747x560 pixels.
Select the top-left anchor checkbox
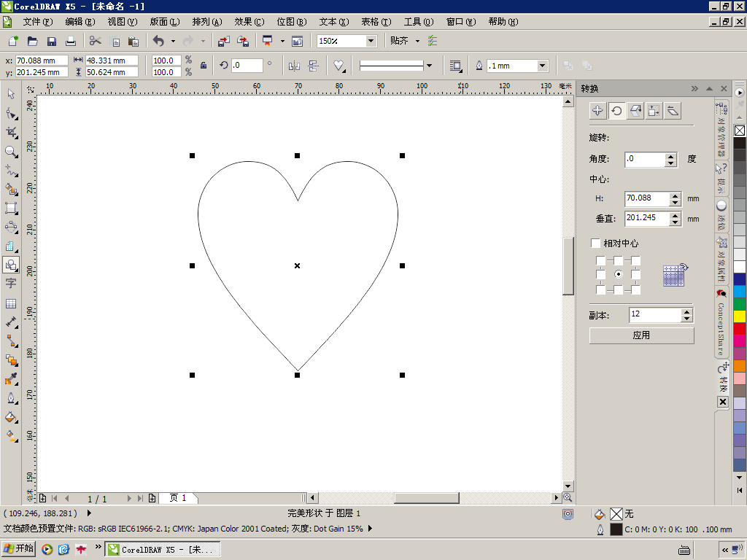point(600,260)
